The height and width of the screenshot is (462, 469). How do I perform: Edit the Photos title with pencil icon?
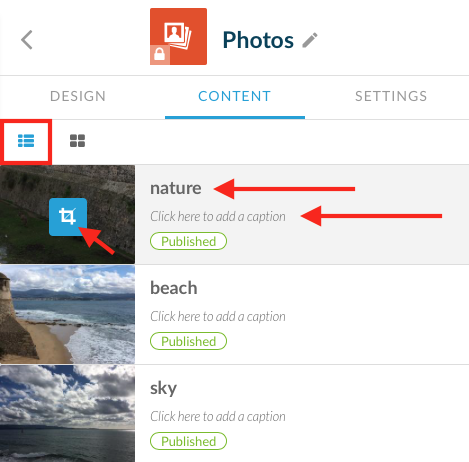click(310, 40)
